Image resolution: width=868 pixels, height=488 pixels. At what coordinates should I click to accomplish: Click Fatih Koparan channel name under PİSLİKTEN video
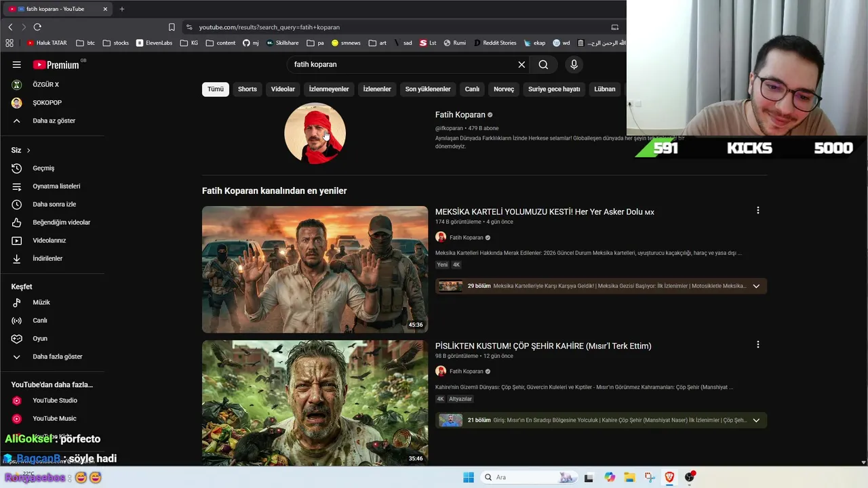pos(467,371)
